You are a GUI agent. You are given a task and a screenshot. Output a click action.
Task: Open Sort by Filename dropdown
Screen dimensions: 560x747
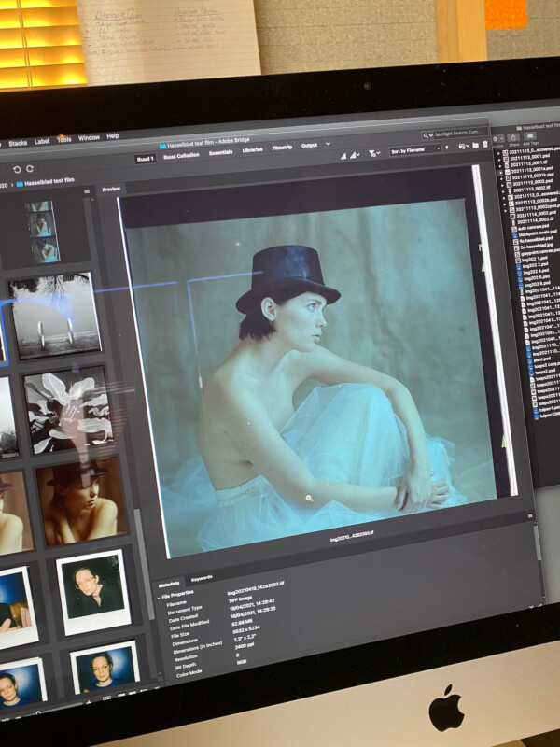[414, 150]
